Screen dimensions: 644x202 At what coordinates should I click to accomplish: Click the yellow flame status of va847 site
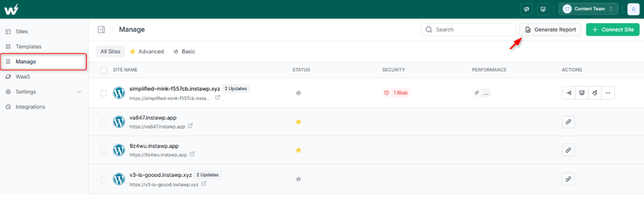click(x=299, y=122)
